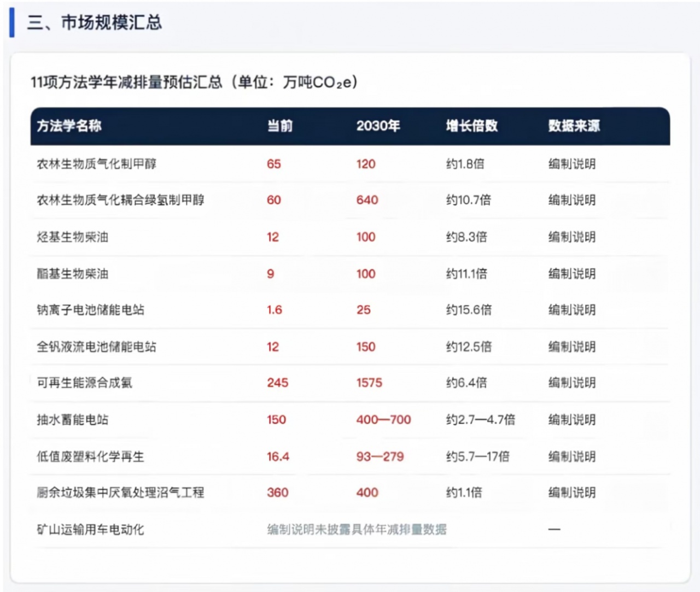
Task: Click the 2030年 column header
Action: 378,126
